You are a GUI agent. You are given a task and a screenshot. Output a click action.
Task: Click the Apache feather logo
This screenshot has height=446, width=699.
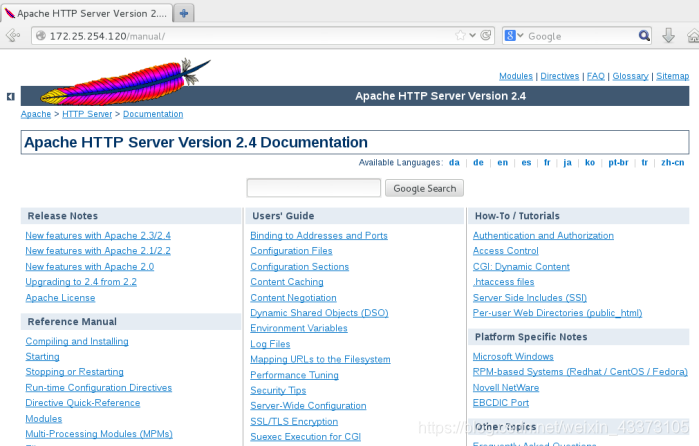coord(125,81)
